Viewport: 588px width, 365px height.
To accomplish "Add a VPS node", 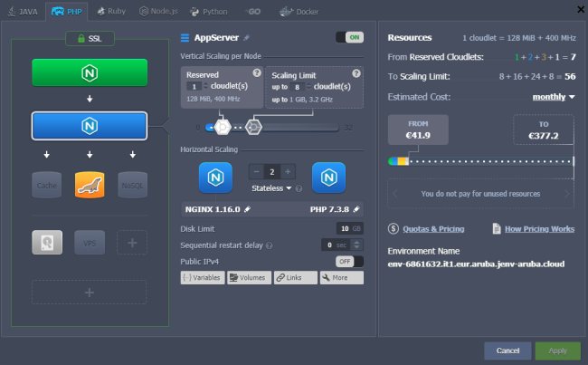I will pos(90,243).
